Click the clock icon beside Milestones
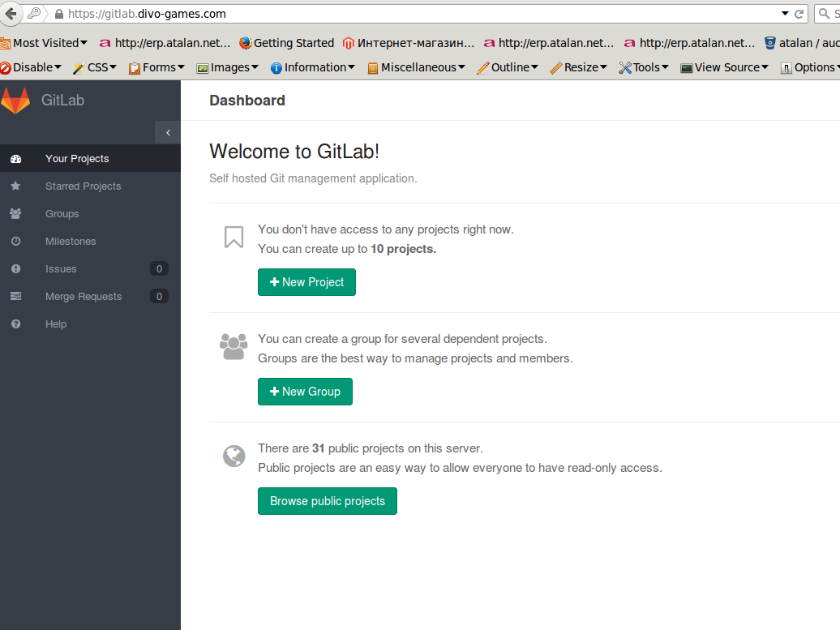This screenshot has width=840, height=630. point(15,241)
